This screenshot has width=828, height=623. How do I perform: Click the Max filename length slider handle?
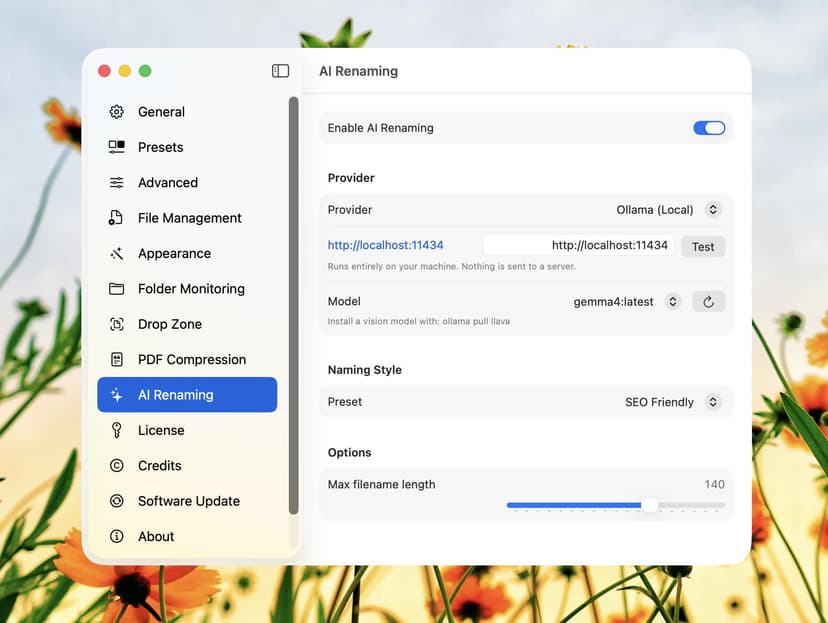click(650, 505)
